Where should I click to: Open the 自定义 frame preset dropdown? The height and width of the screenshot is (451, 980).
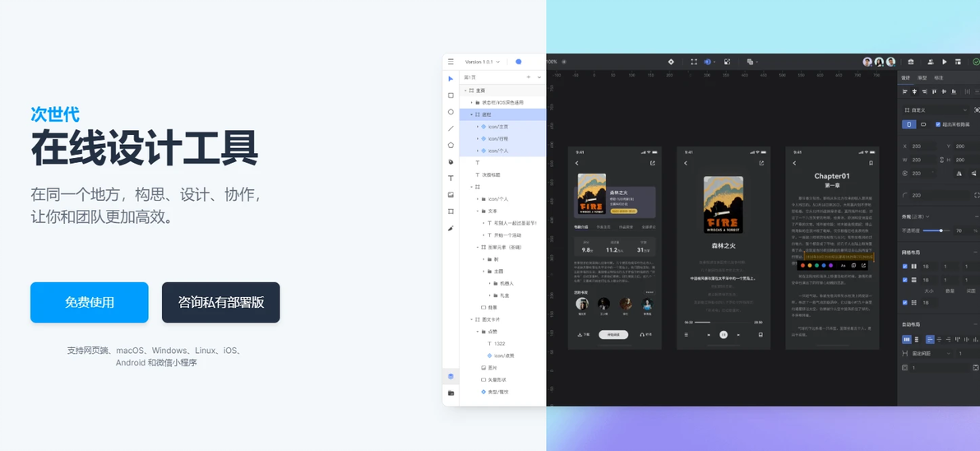tap(936, 110)
